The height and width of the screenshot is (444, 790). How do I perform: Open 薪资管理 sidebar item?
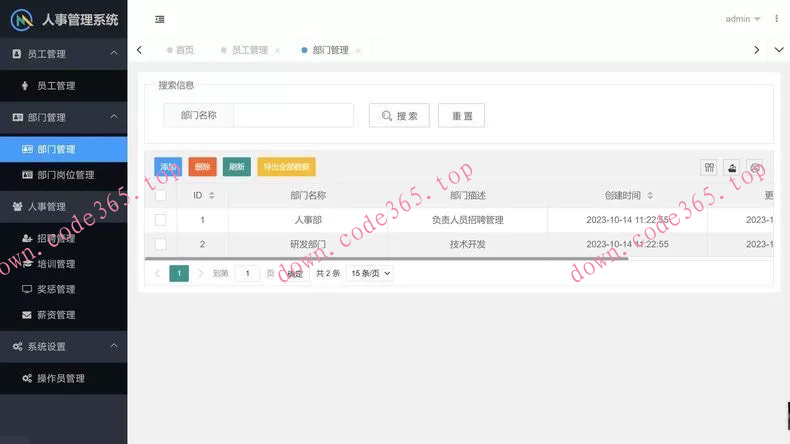click(63, 315)
